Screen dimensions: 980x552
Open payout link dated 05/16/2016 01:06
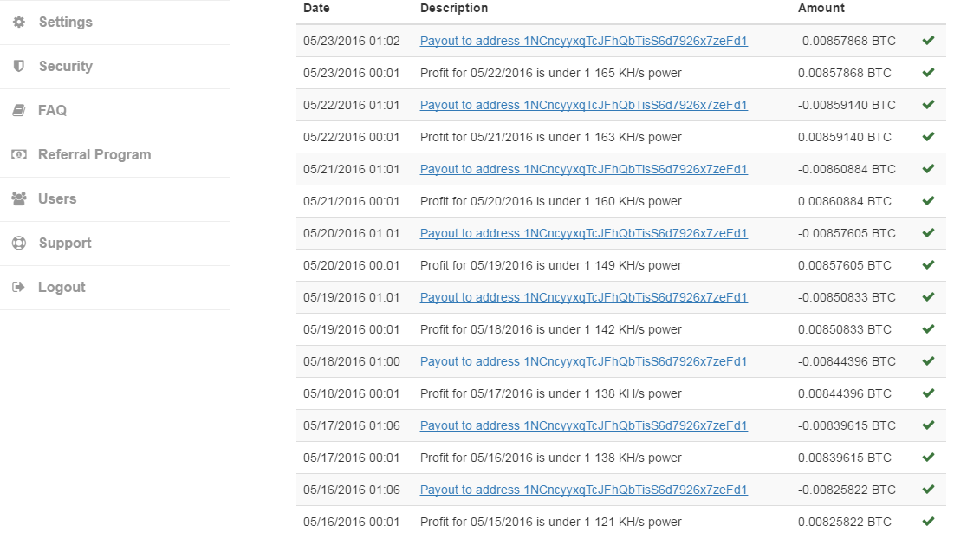[583, 490]
